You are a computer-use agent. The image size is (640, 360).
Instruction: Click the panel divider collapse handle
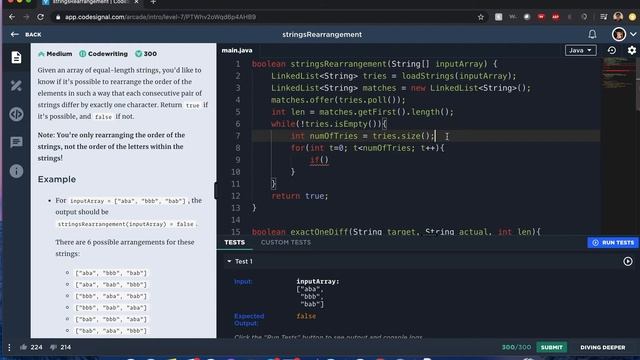click(216, 190)
